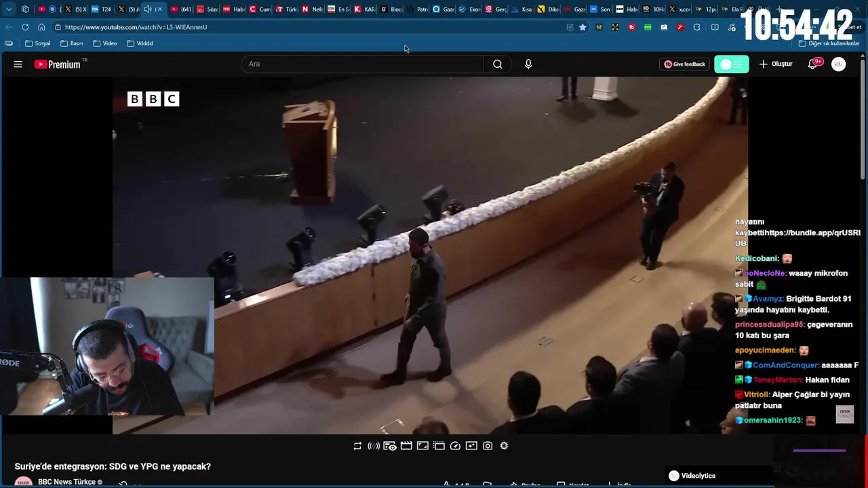
Task: Open the YouTube notifications bell
Action: [x=813, y=64]
